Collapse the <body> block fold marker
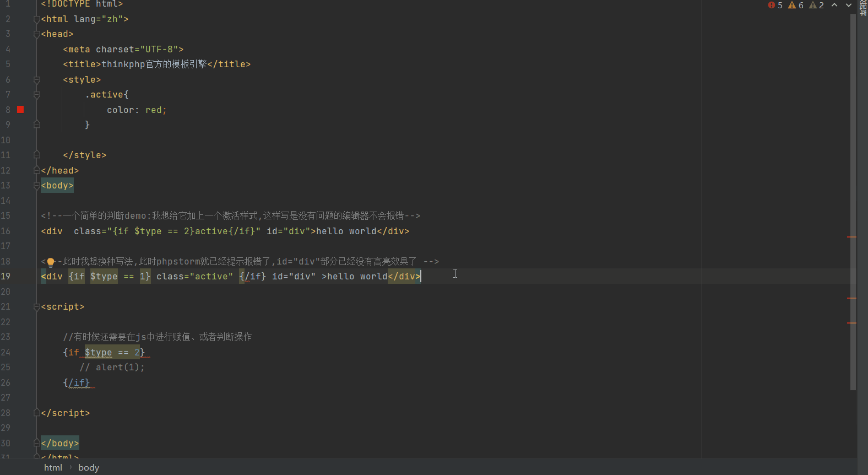 [x=36, y=186]
